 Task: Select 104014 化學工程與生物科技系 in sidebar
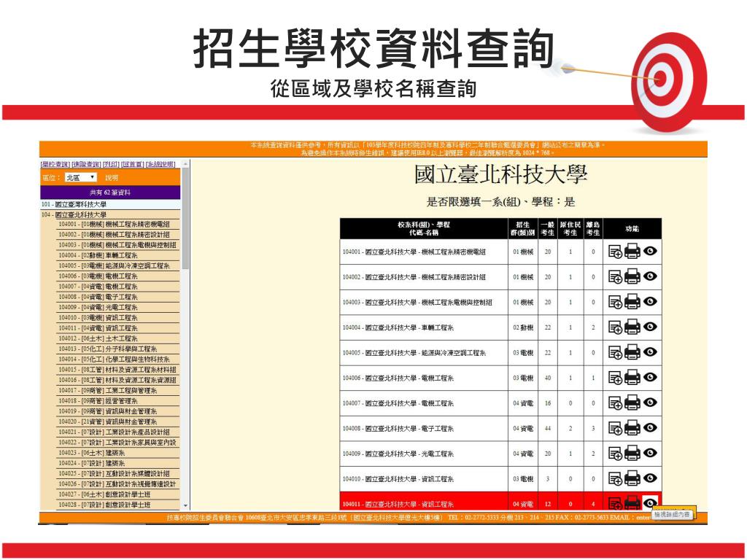115,359
